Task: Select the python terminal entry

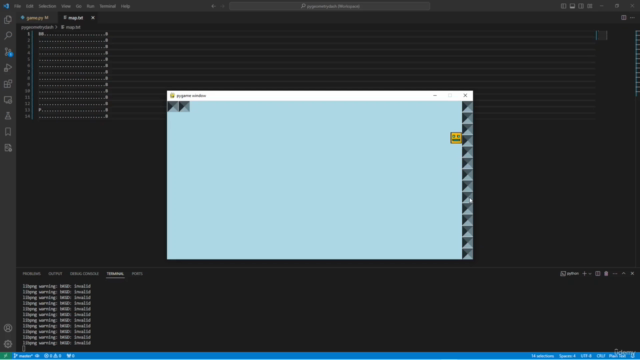Action: pyautogui.click(x=570, y=273)
